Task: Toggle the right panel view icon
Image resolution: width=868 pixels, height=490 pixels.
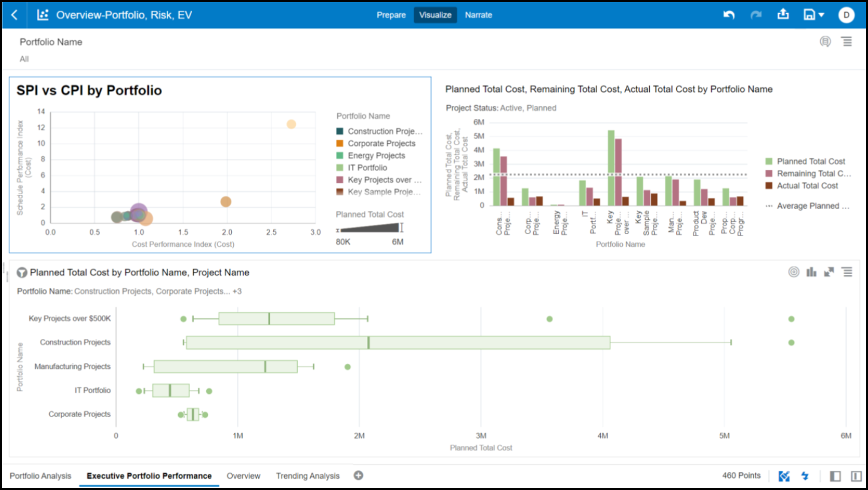Action: point(856,476)
